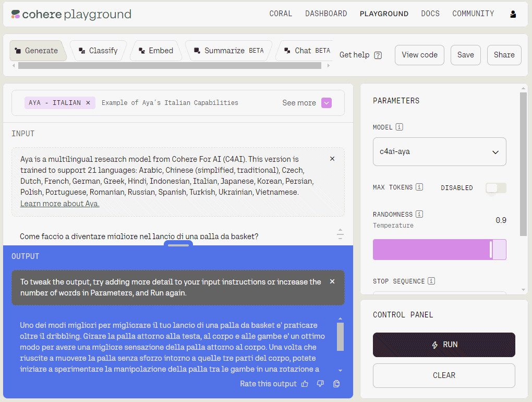Click the Max Tokens info icon
Viewport: 532px width, 402px height.
click(x=419, y=187)
